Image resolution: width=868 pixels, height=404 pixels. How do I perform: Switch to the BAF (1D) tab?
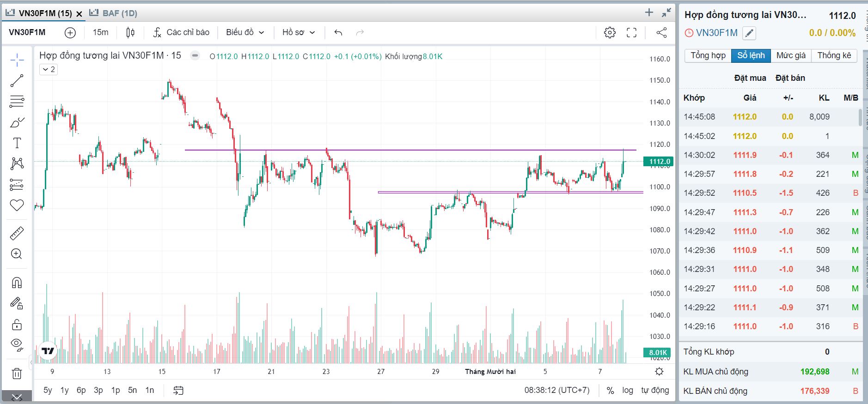tap(113, 13)
